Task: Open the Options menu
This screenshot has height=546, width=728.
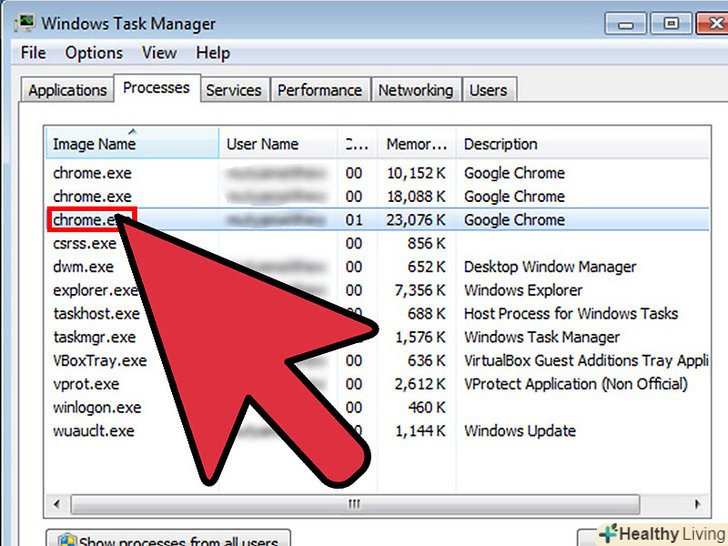Action: 94,53
